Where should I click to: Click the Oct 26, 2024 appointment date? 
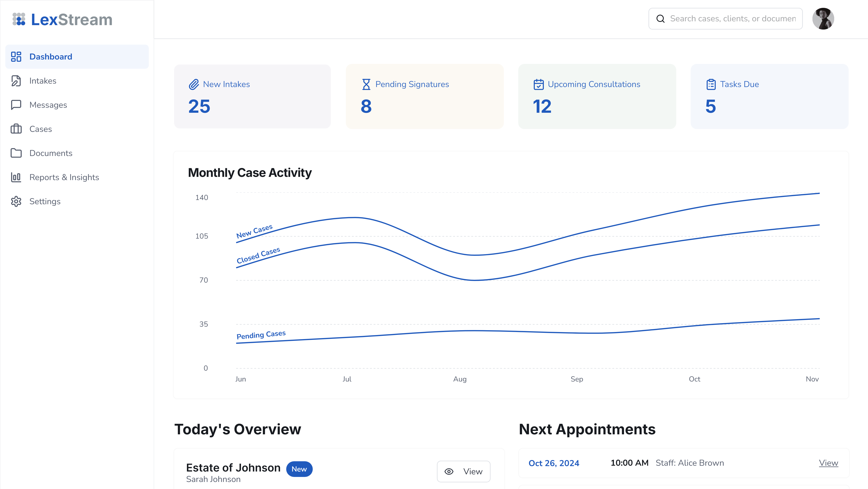[x=554, y=463]
